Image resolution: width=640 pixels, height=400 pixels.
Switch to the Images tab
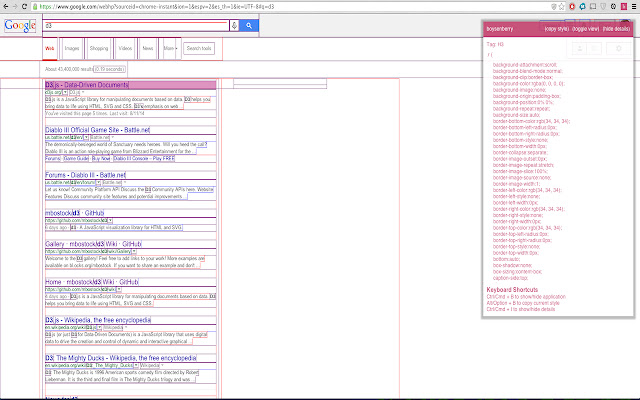[72, 48]
